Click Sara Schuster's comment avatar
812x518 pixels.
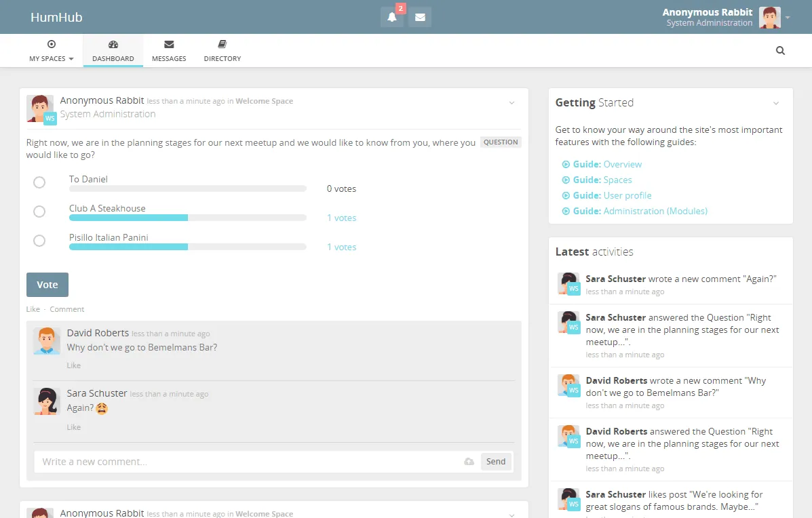(x=47, y=401)
